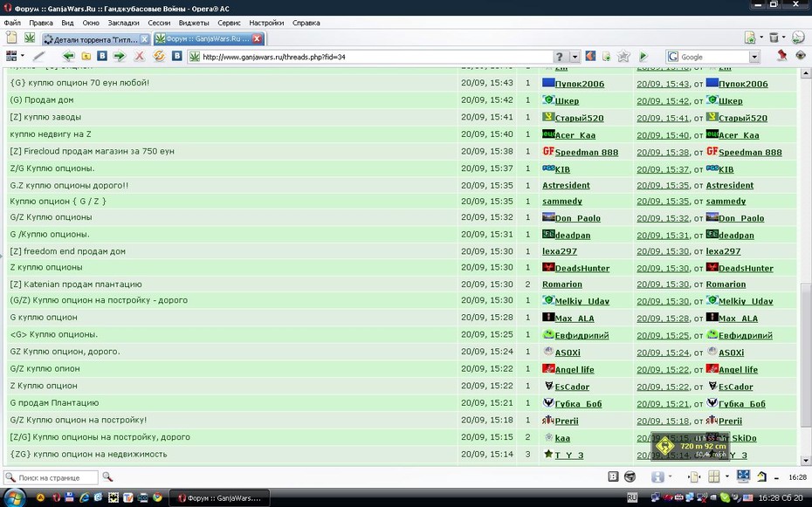This screenshot has width=812, height=507.
Task: Click the folder up-level icon in toolbar
Action: (86, 56)
